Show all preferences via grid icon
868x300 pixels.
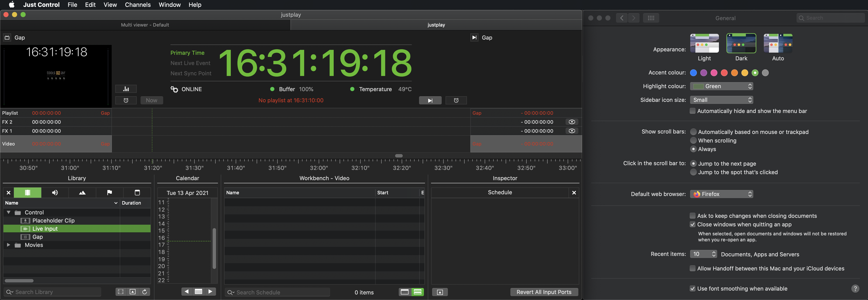651,18
